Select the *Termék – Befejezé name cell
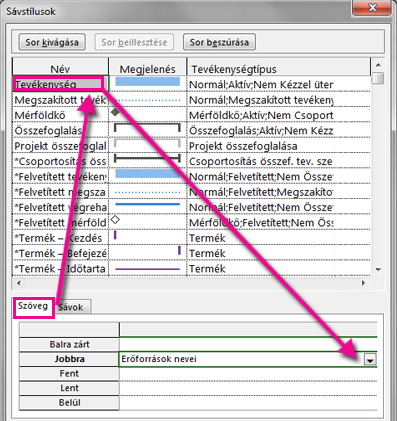 60,253
